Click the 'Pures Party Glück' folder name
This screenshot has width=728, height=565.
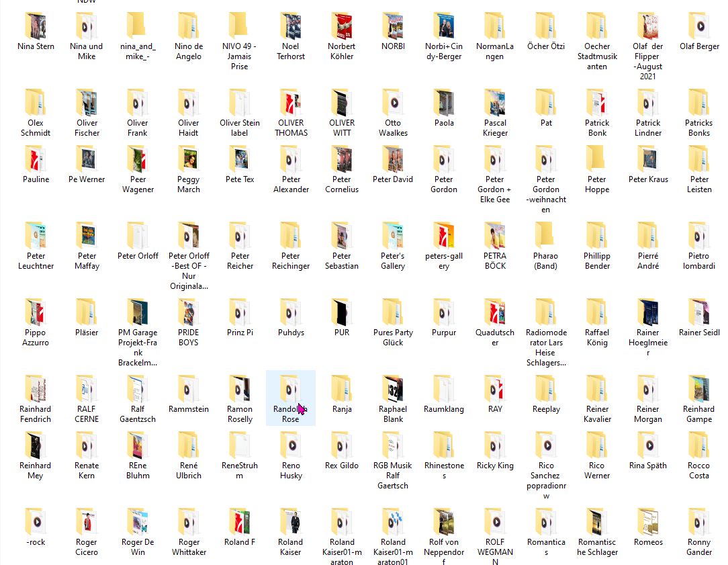pyautogui.click(x=393, y=337)
